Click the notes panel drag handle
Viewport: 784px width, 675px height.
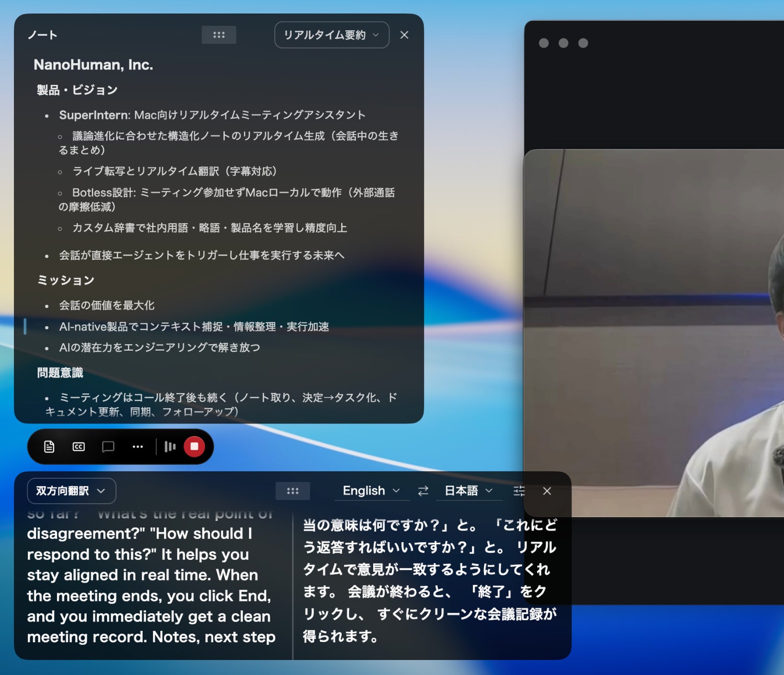coord(219,35)
